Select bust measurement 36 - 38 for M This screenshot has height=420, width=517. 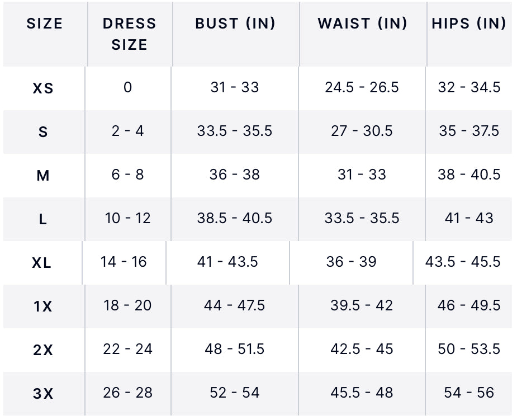tap(235, 174)
